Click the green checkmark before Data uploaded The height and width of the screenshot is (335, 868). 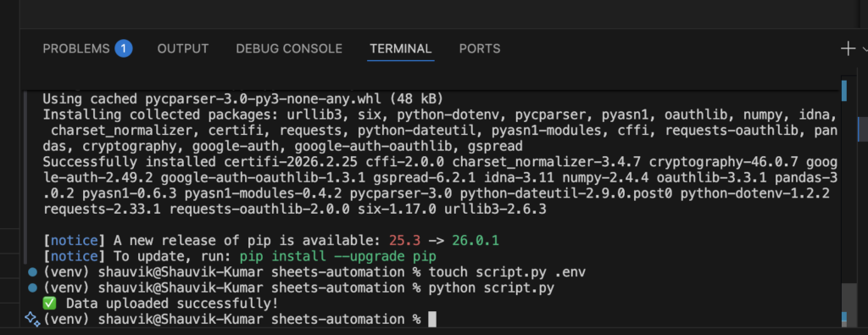50,304
